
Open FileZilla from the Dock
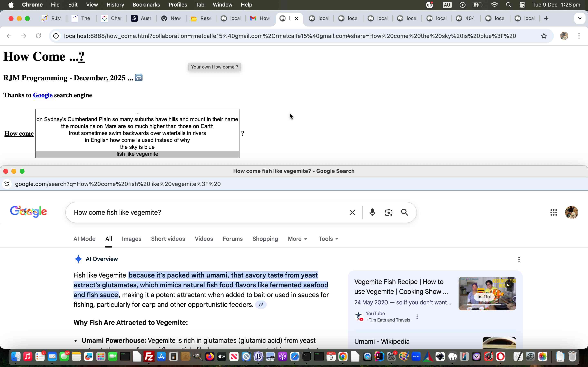click(x=149, y=356)
